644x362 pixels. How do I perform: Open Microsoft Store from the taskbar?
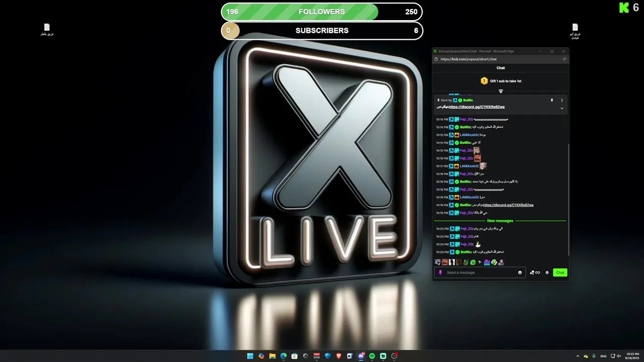coord(294,356)
